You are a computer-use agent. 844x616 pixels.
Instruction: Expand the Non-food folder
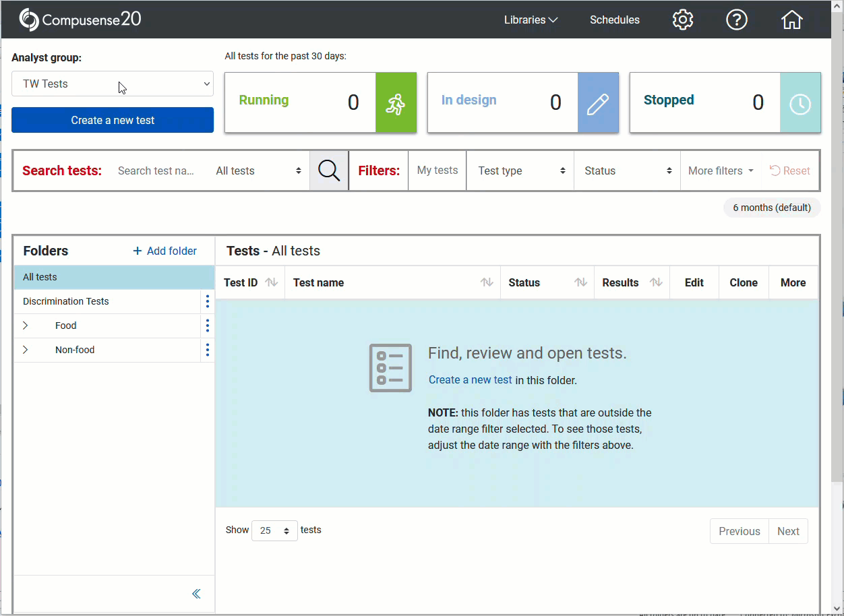(26, 350)
